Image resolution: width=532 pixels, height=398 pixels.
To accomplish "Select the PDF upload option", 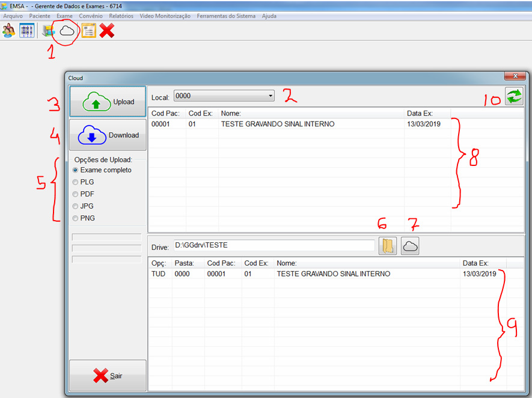I will pos(75,194).
